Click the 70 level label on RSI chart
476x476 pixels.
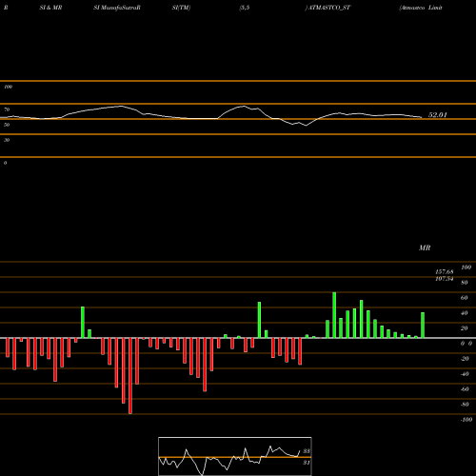[7, 109]
